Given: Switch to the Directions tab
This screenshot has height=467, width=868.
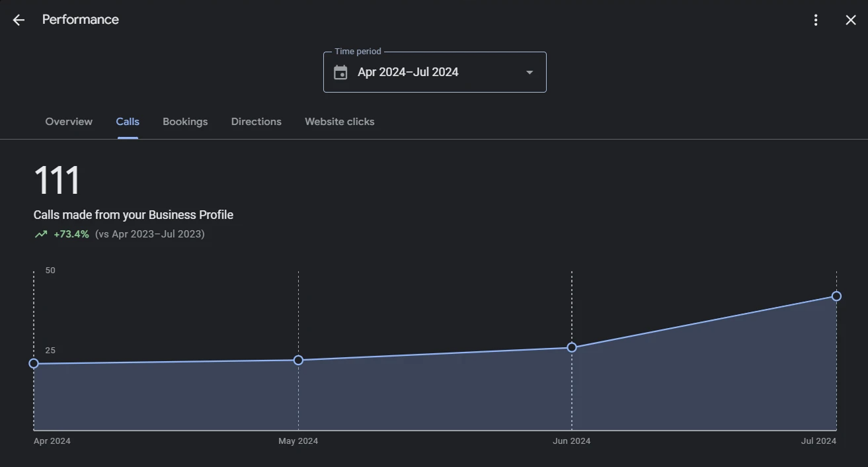Looking at the screenshot, I should click(256, 122).
